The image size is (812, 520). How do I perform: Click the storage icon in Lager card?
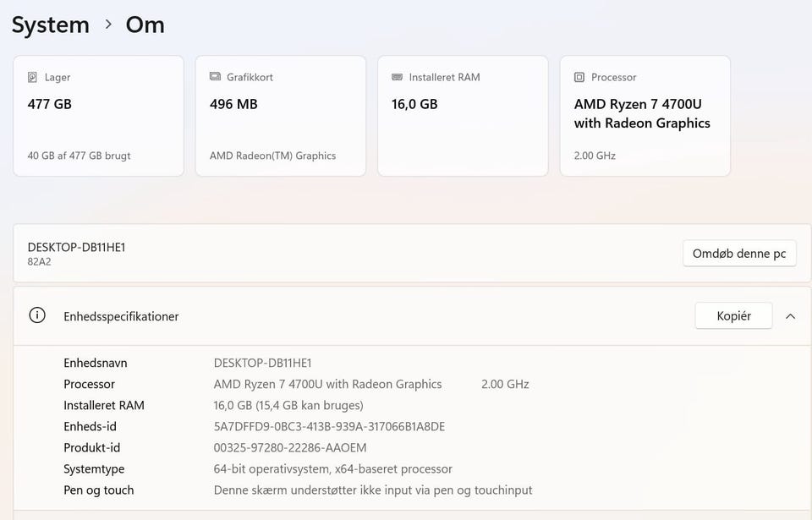click(x=33, y=77)
